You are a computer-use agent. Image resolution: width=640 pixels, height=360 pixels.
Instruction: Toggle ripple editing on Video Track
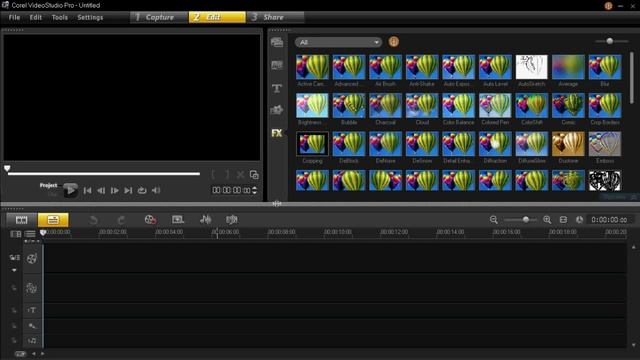pyautogui.click(x=14, y=258)
